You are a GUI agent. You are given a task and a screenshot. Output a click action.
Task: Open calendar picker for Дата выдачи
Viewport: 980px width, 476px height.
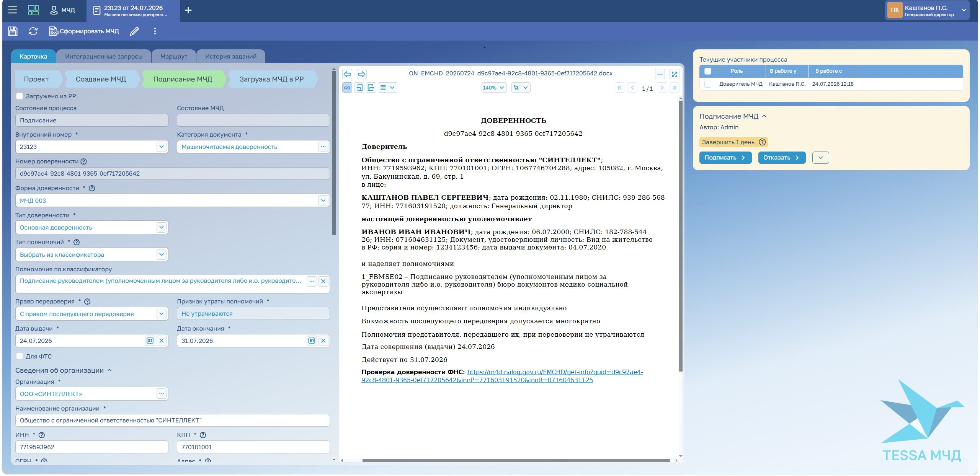coord(150,341)
